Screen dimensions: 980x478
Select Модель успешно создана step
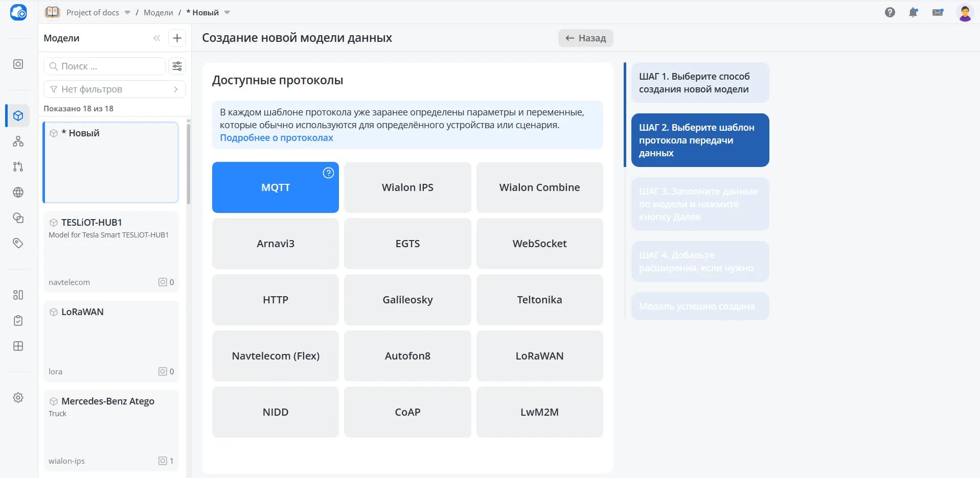700,306
